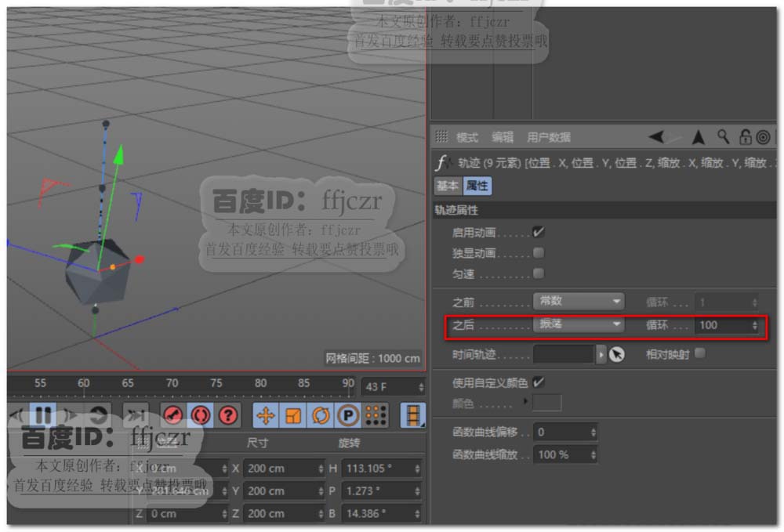Click the stepper of size X 200 cm
The height and width of the screenshot is (532, 784).
321,469
